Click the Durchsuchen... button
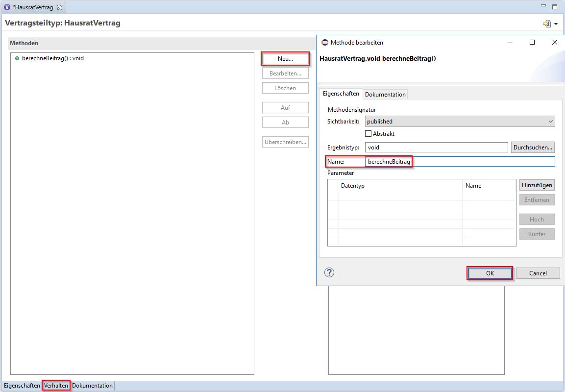 533,147
